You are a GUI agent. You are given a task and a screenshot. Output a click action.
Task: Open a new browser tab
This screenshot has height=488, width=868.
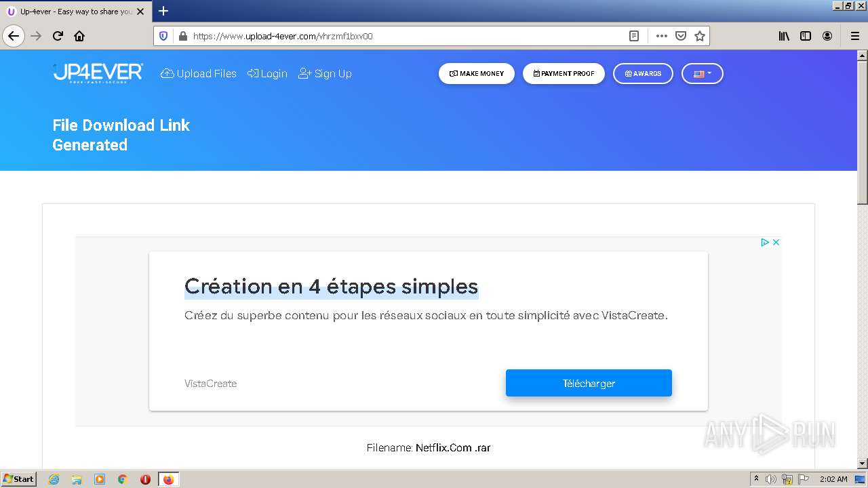click(163, 11)
